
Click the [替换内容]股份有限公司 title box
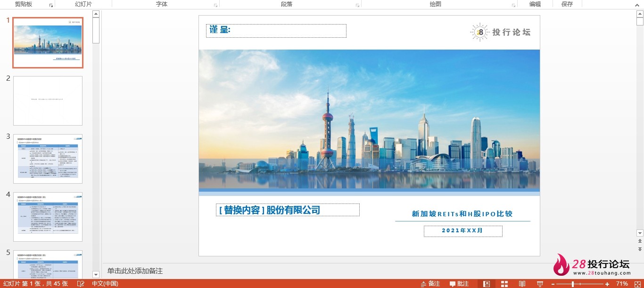point(288,210)
